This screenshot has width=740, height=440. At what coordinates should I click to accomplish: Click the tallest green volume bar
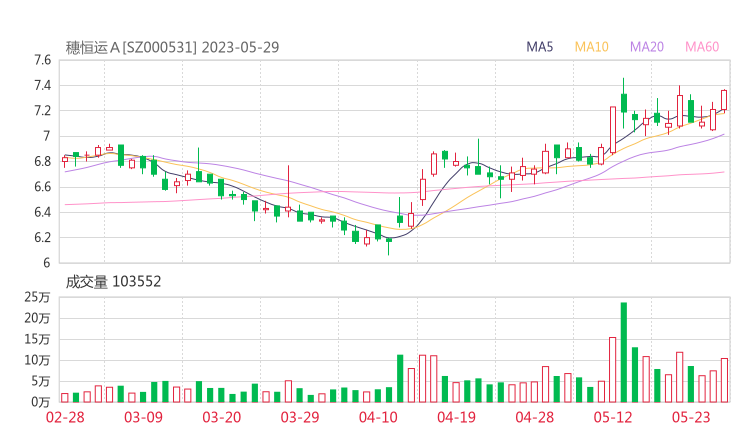tap(623, 352)
